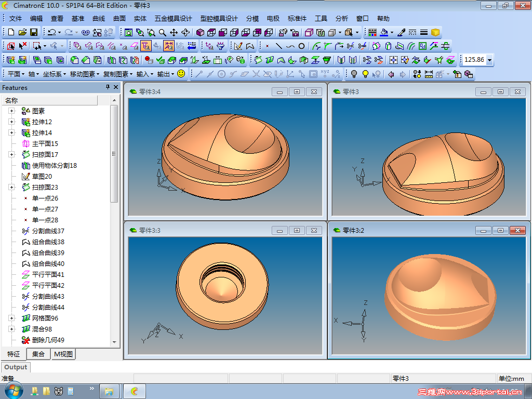Click the Save icon on the toolbar
The height and width of the screenshot is (399, 532).
tap(33, 32)
